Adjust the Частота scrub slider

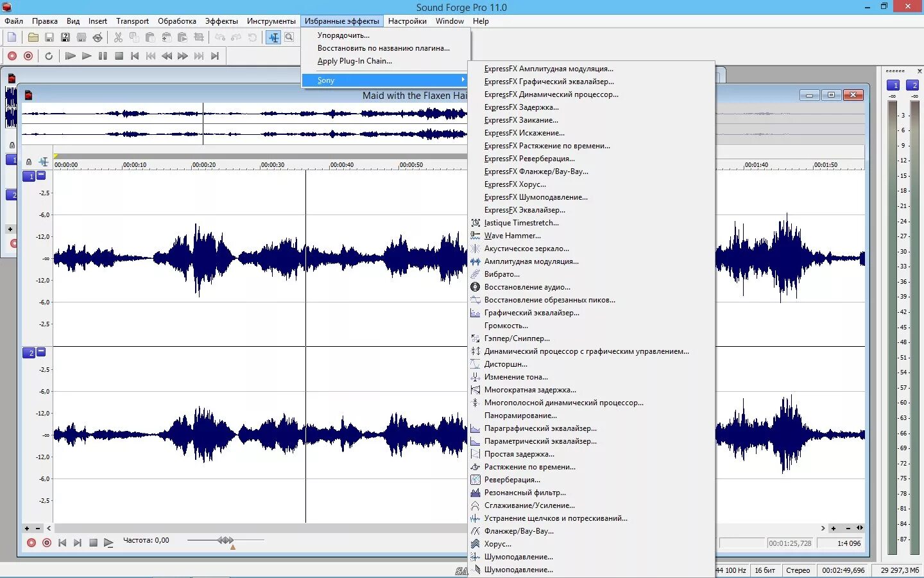[x=225, y=540]
